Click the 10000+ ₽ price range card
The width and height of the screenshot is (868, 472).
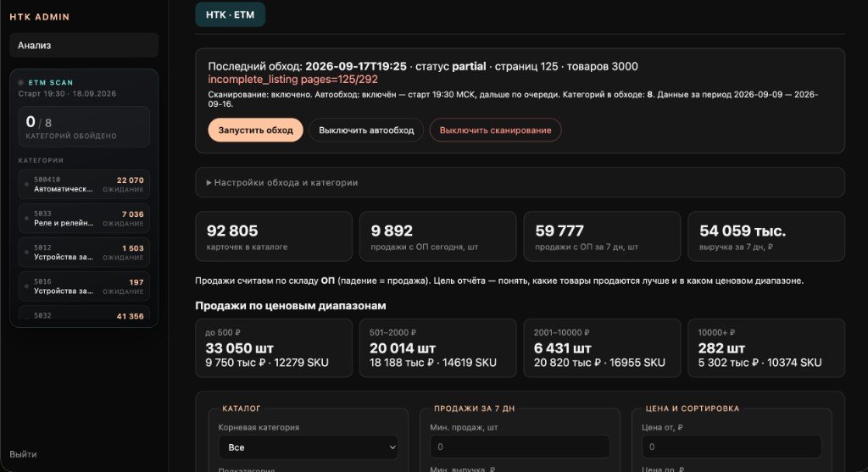[x=766, y=348]
